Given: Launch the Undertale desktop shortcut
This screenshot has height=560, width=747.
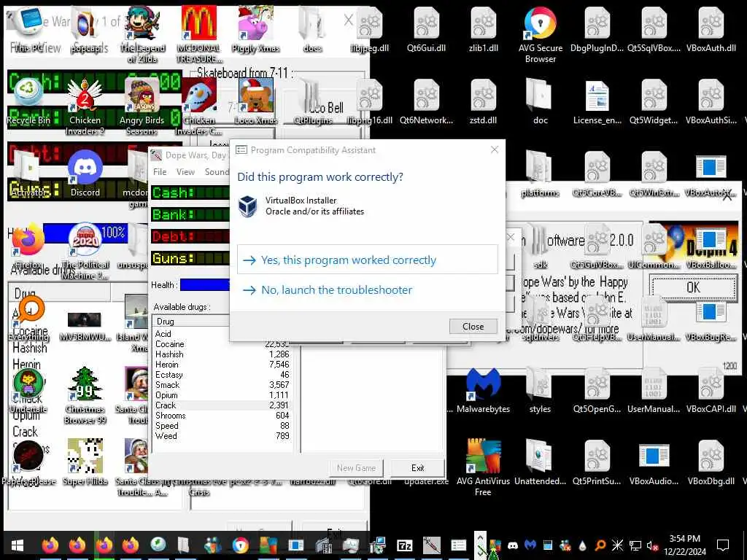Looking at the screenshot, I should coord(28,391).
